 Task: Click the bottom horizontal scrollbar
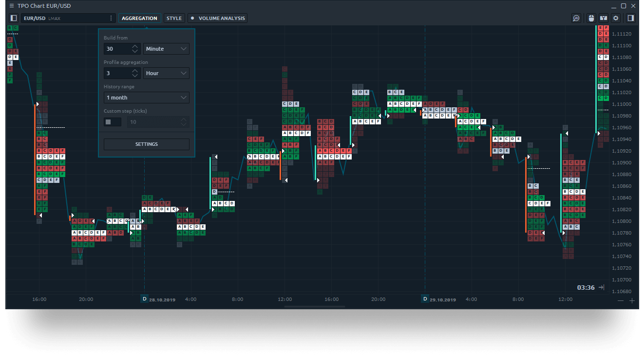tap(314, 307)
